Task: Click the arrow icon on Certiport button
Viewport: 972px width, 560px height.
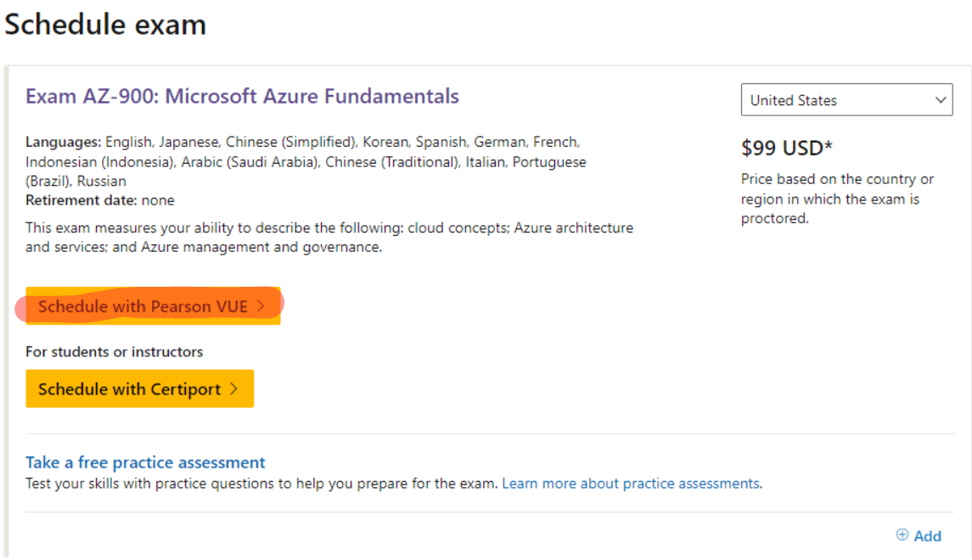Action: [233, 389]
